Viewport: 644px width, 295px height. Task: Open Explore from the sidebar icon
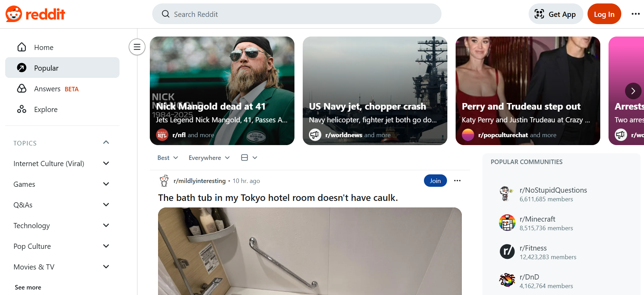(x=21, y=109)
